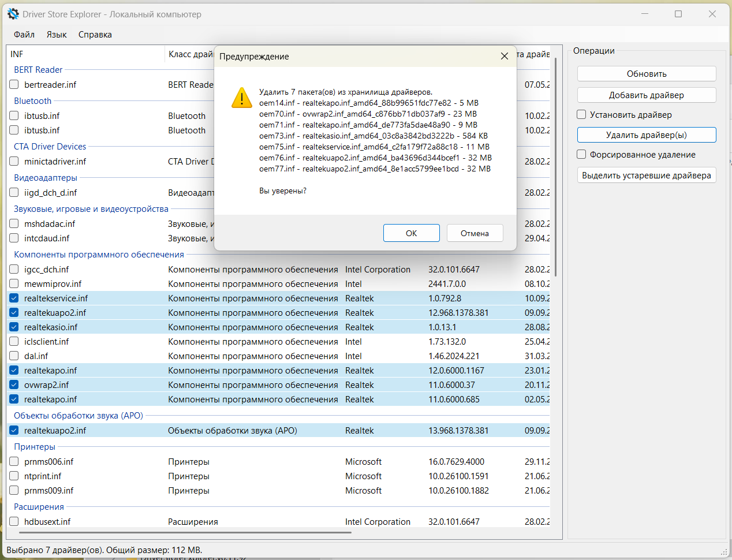Cancel deletion with Отмена button

(475, 233)
